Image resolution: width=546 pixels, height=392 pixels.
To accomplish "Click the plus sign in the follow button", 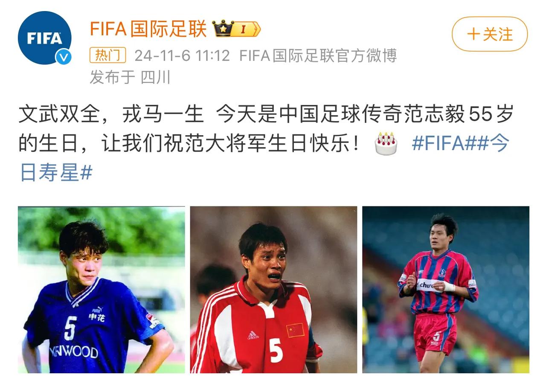I will point(473,34).
